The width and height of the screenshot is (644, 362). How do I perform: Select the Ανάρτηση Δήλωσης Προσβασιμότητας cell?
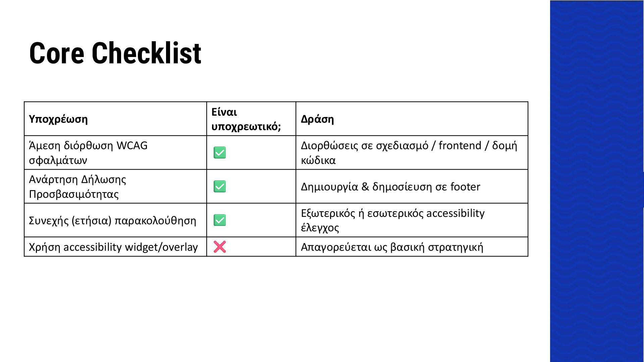tap(115, 186)
